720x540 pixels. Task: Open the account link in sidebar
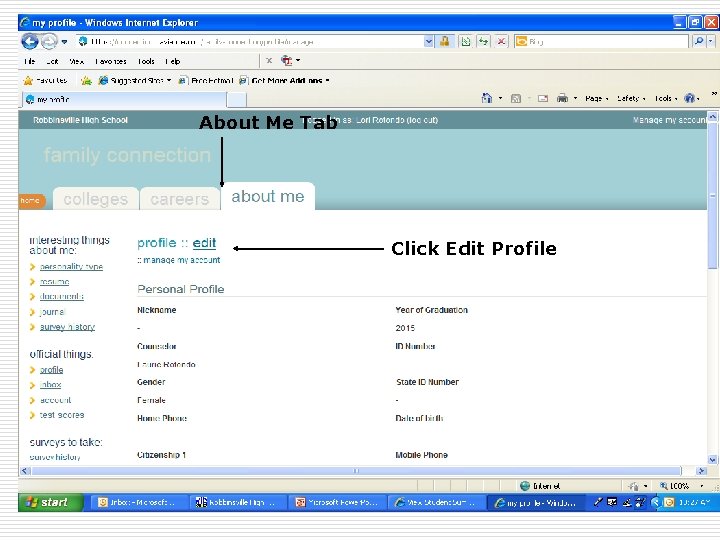click(x=56, y=400)
